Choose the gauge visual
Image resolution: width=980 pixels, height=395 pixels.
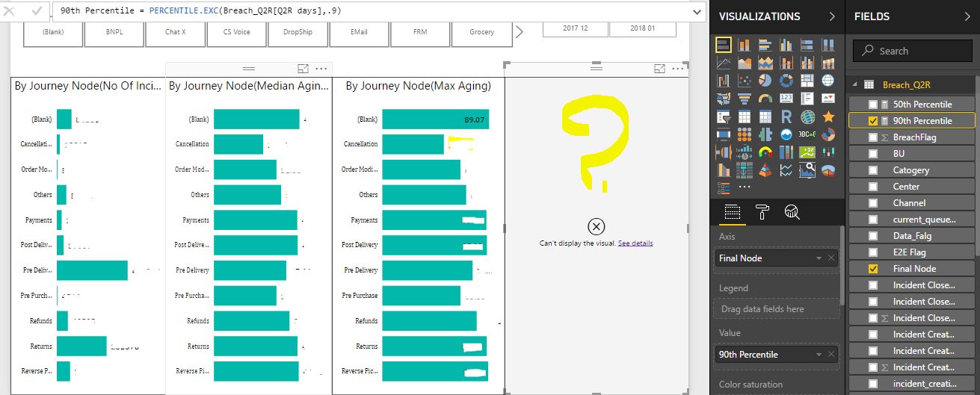tap(765, 99)
